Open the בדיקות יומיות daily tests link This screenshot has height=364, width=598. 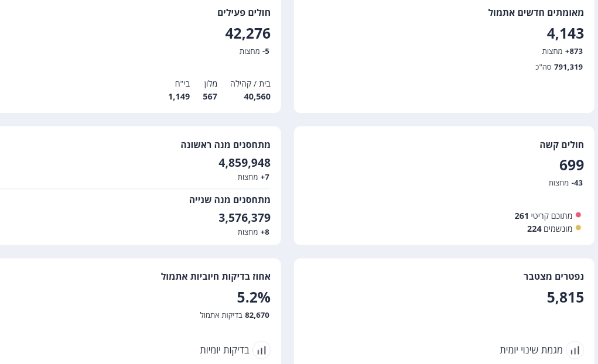click(225, 350)
